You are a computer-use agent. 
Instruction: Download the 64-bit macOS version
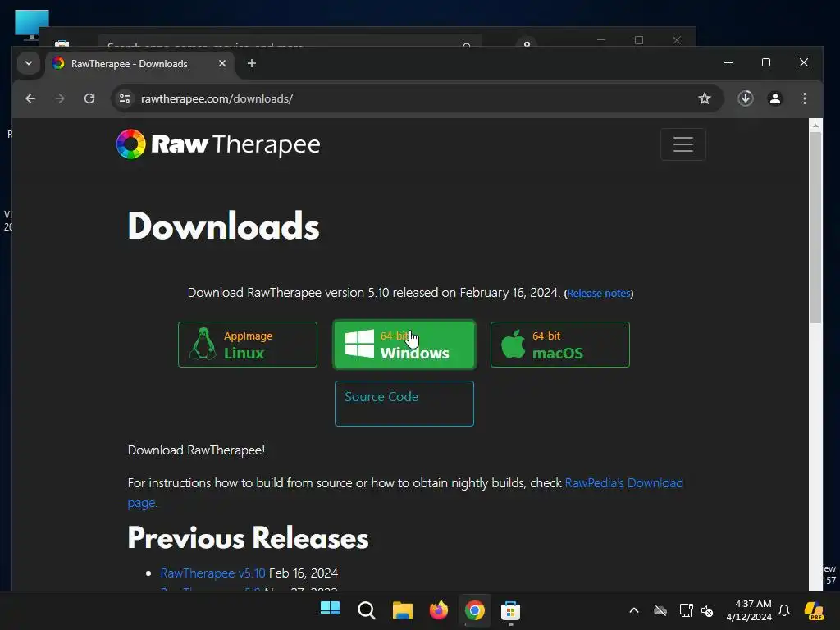pos(559,345)
